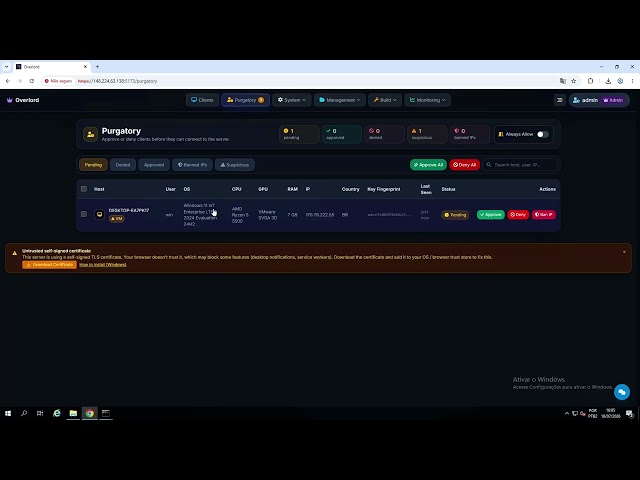Screen dimensions: 640x480
Task: Focus the Search host, user, IP field
Action: pos(520,165)
